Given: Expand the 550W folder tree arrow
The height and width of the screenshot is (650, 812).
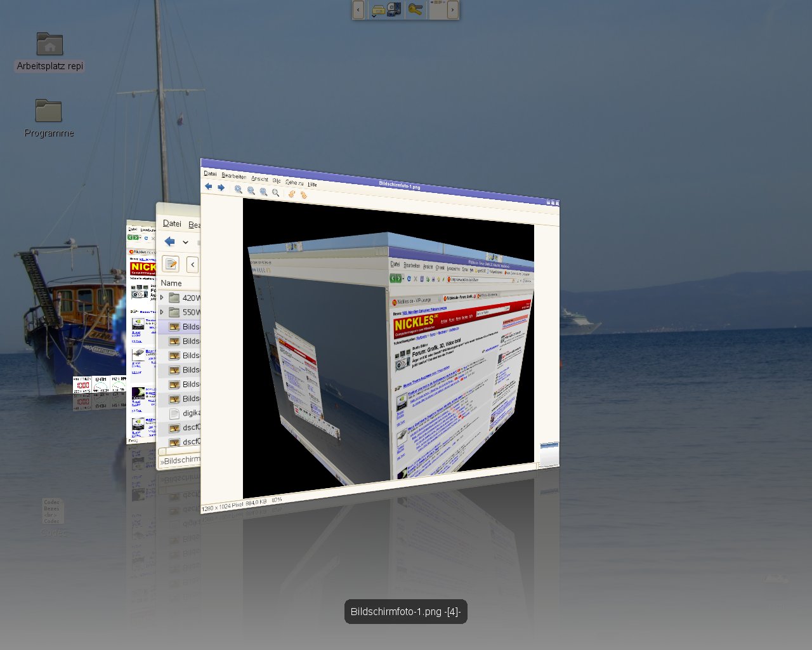Looking at the screenshot, I should pyautogui.click(x=162, y=312).
